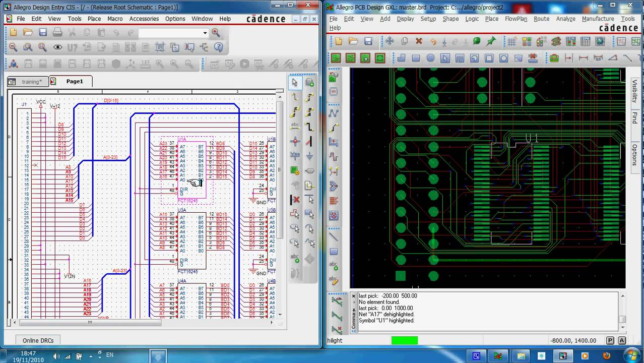Toggle the A button in status bar
Image resolution: width=644 pixels, height=363 pixels.
point(622,340)
